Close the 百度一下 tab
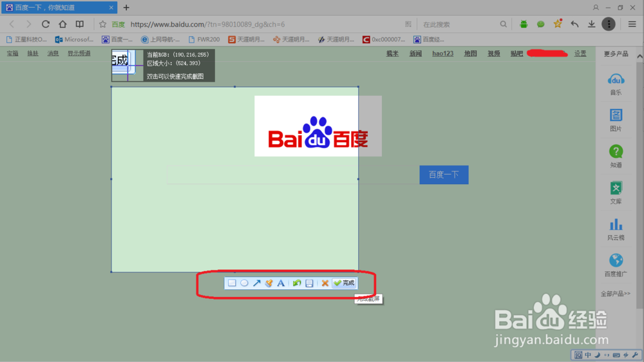This screenshot has width=644, height=362. tap(111, 7)
